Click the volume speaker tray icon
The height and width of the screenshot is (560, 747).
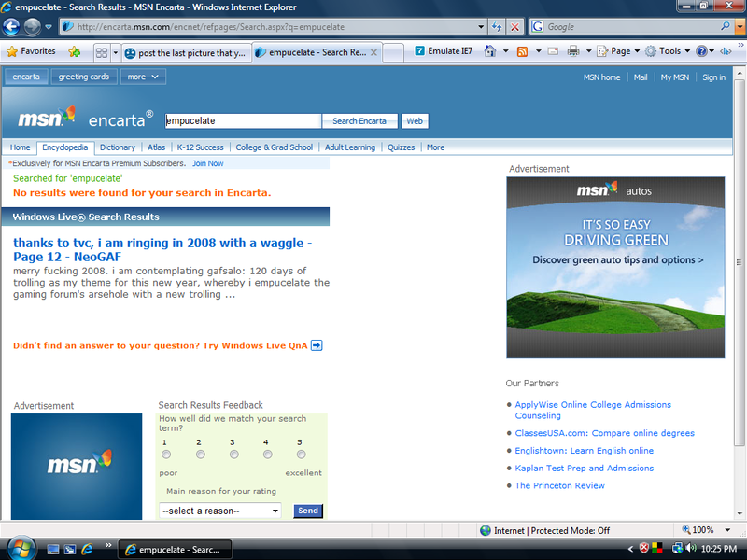[x=691, y=549]
